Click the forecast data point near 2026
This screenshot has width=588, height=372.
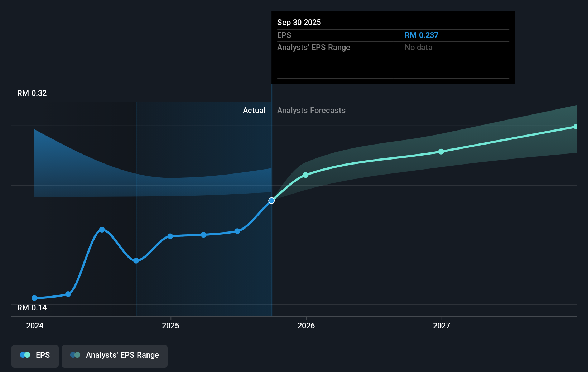[305, 175]
